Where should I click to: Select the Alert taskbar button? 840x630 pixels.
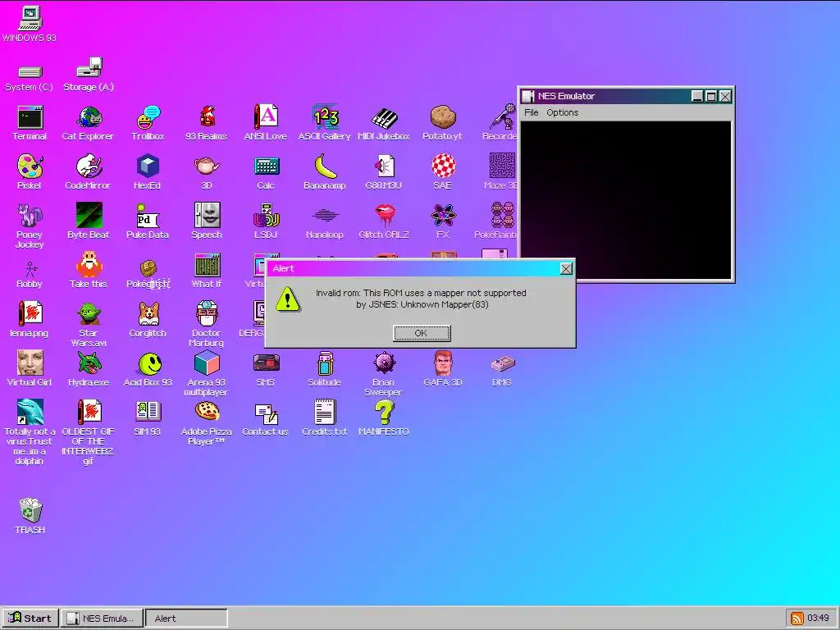coord(186,619)
